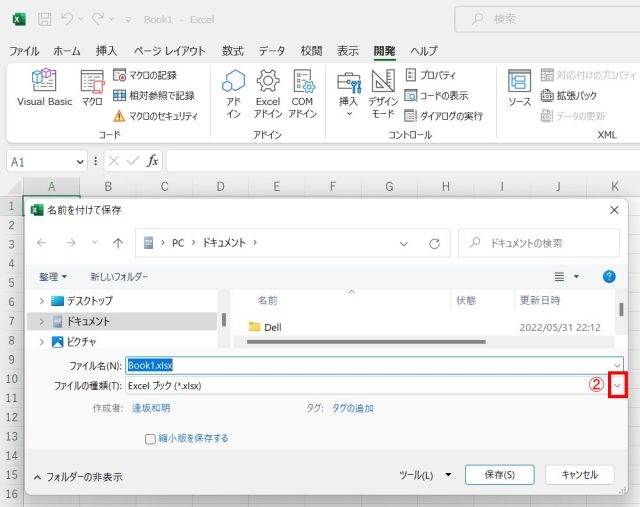Open the Excel Add-ins icon

267,93
